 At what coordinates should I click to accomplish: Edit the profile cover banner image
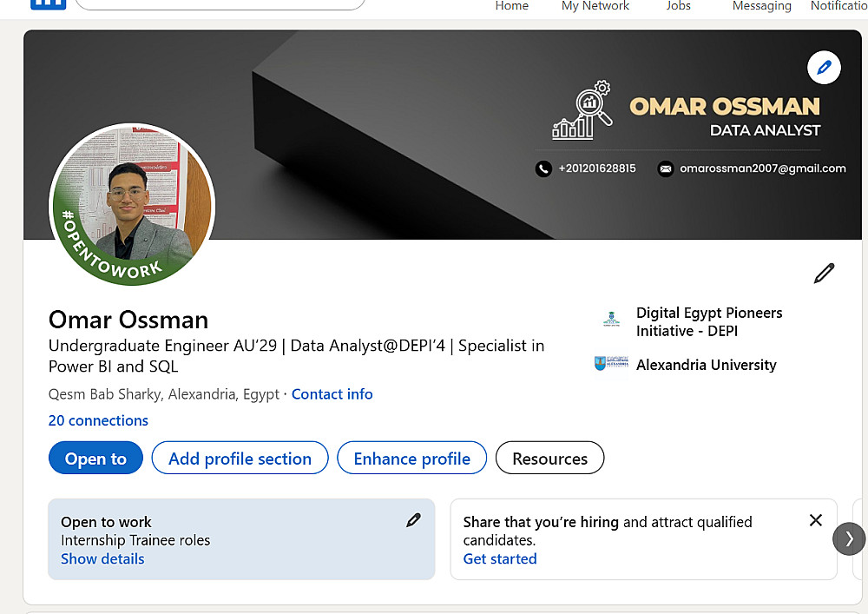click(824, 68)
